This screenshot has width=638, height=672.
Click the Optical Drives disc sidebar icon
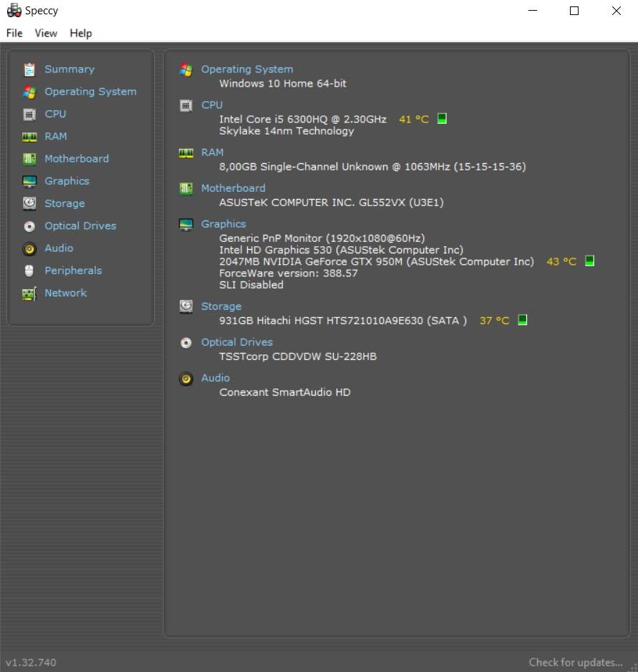pos(29,226)
